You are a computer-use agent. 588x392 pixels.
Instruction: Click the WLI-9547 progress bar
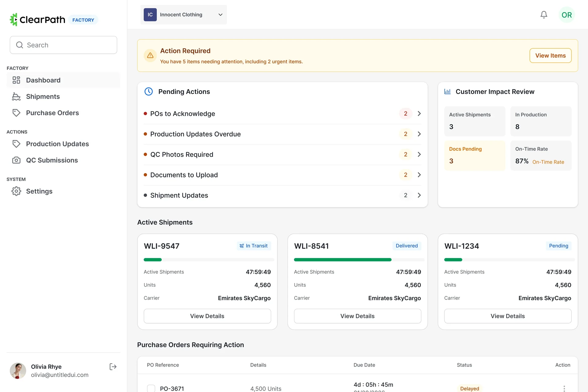point(209,260)
